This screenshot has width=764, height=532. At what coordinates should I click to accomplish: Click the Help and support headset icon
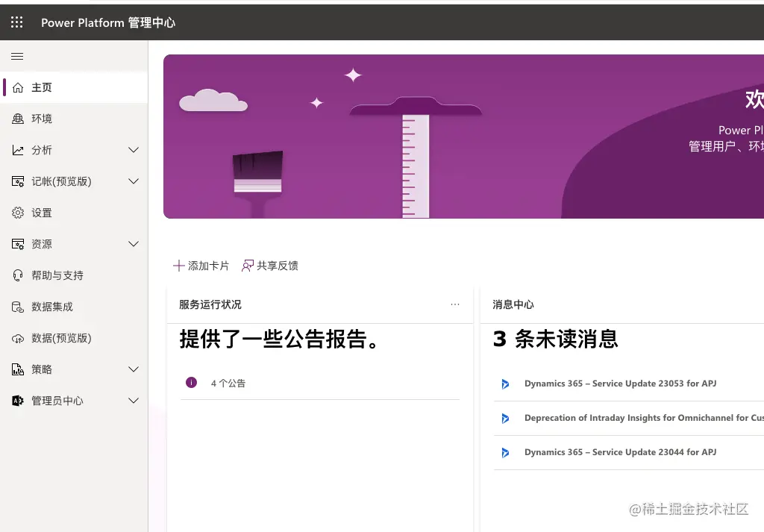(18, 276)
